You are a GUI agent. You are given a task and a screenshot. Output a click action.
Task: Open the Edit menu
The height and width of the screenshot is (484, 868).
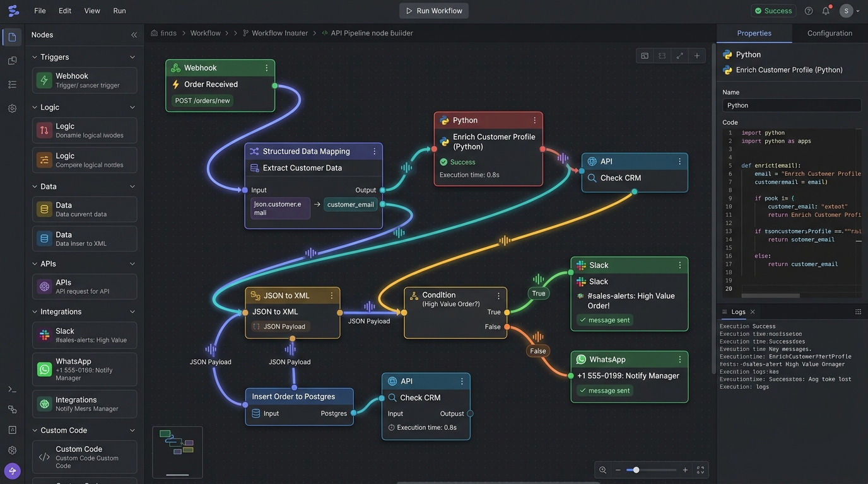click(65, 11)
